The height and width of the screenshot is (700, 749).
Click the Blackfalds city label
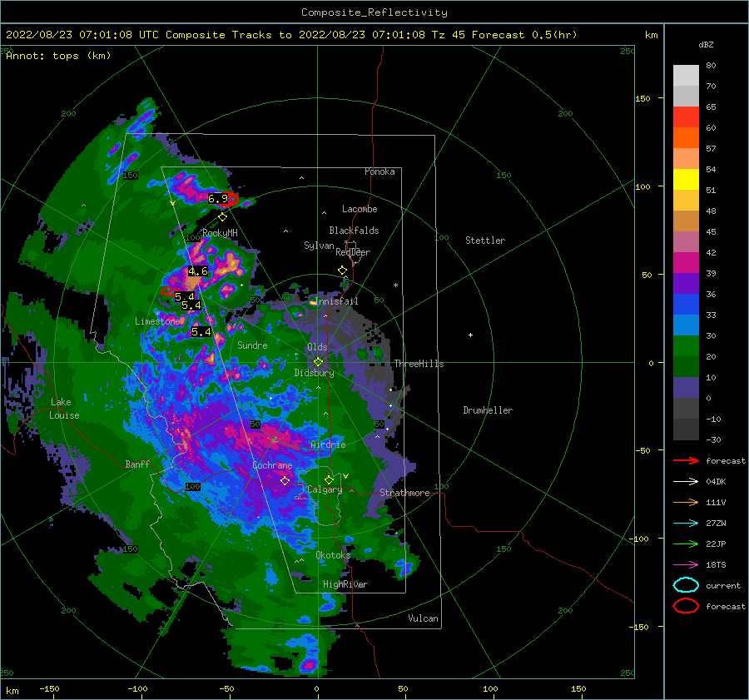tap(354, 231)
